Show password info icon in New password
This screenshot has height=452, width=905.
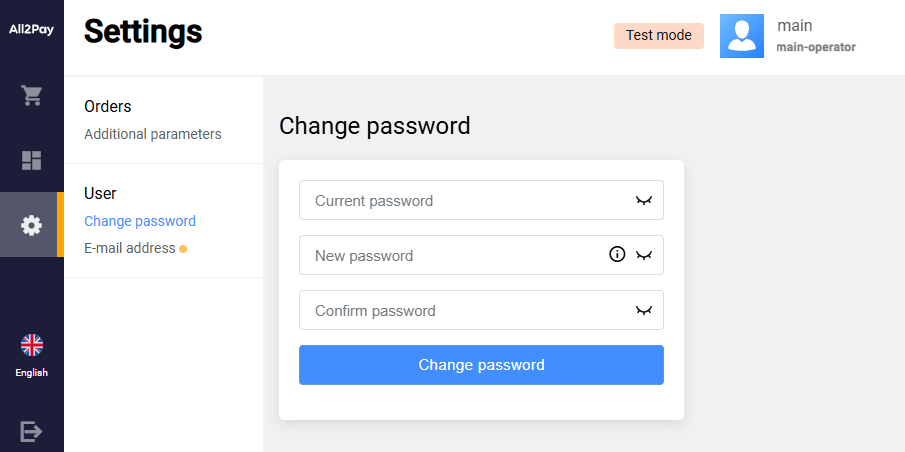point(617,255)
